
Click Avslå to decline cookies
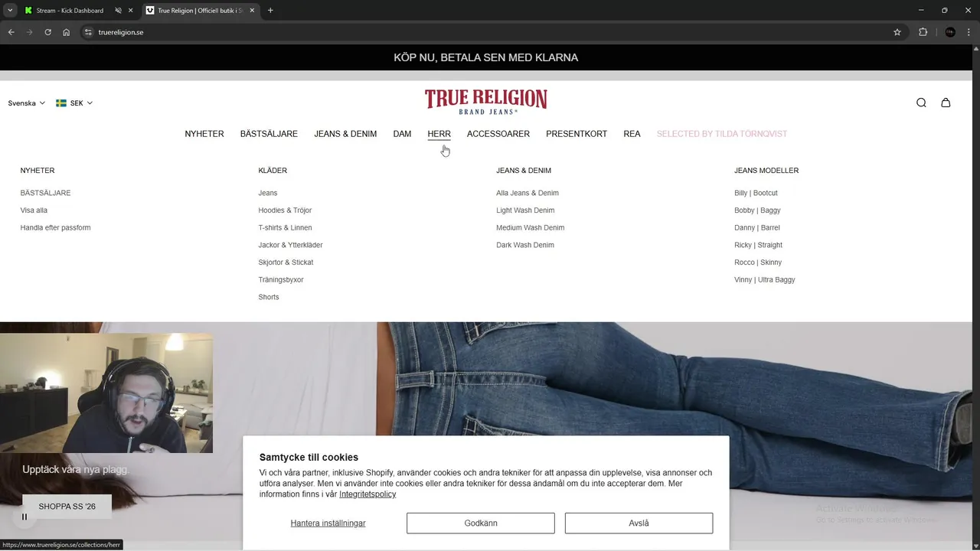click(639, 523)
